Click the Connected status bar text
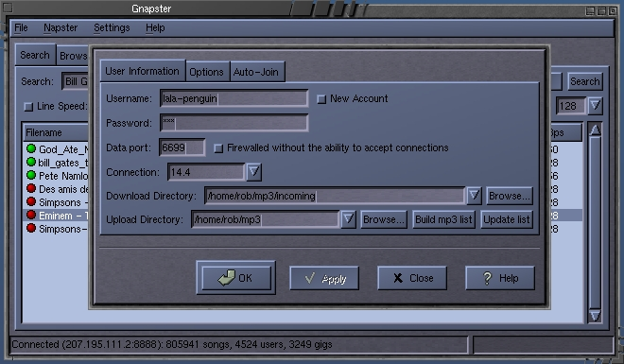Image resolution: width=624 pixels, height=364 pixels. point(172,344)
